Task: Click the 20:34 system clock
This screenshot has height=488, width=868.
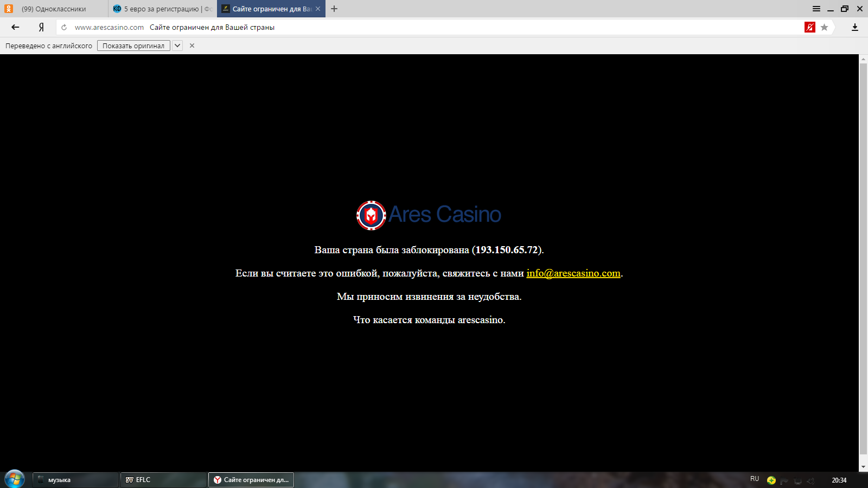Action: point(839,480)
